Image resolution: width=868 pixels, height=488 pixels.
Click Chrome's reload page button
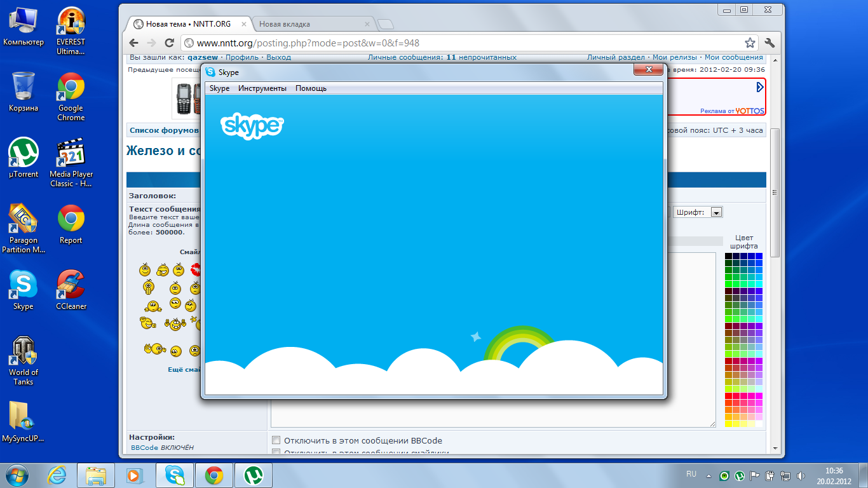[169, 43]
